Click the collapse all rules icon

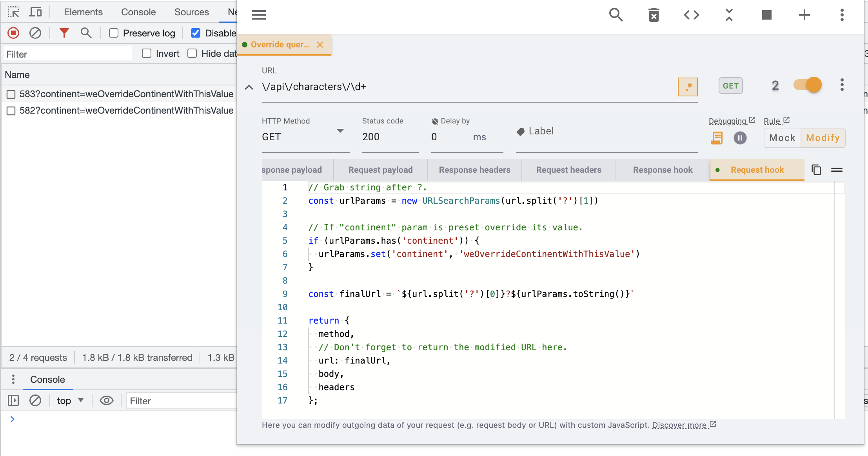tap(729, 15)
